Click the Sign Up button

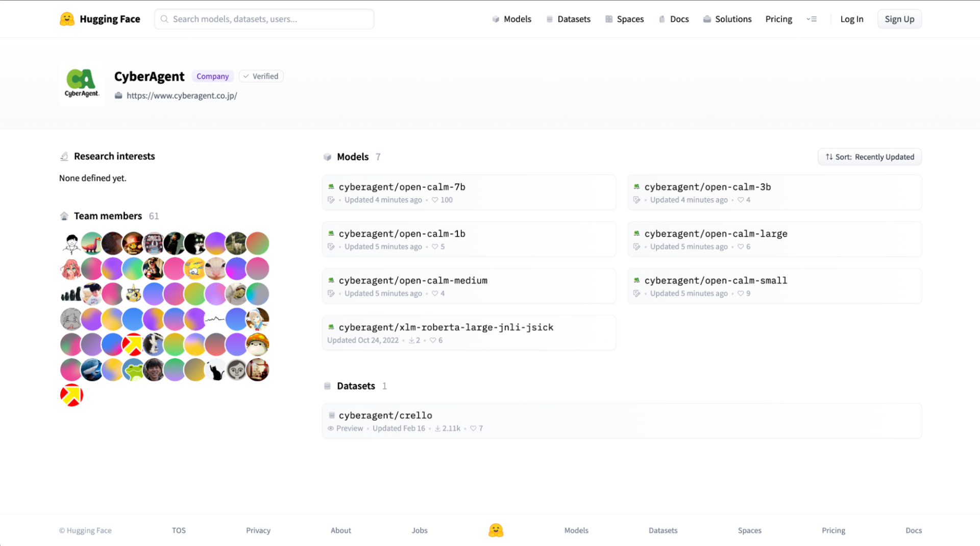coord(899,19)
